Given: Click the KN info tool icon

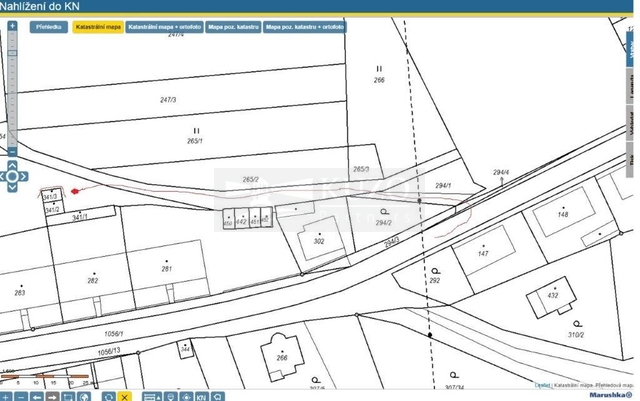Looking at the screenshot, I should tap(201, 396).
